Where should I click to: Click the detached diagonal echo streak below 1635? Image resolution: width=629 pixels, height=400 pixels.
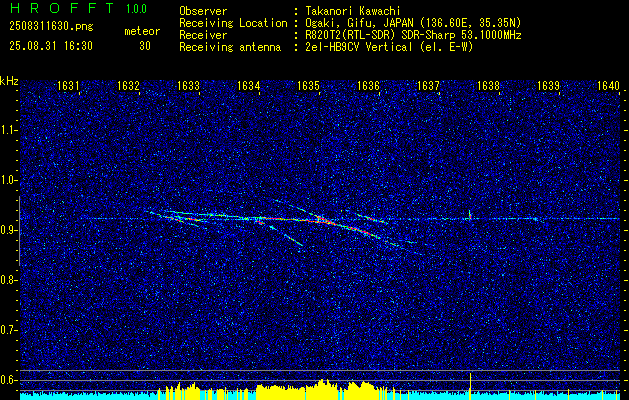pyautogui.click(x=293, y=240)
